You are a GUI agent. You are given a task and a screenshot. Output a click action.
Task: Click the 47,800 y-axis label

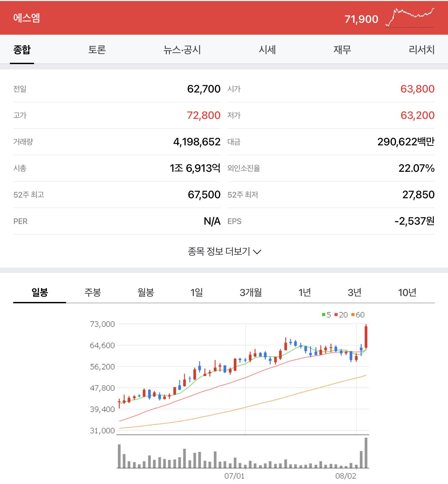click(x=102, y=388)
